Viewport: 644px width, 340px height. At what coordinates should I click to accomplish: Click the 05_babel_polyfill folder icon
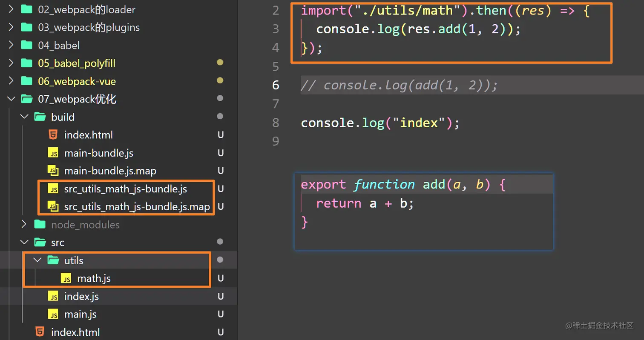coord(27,63)
